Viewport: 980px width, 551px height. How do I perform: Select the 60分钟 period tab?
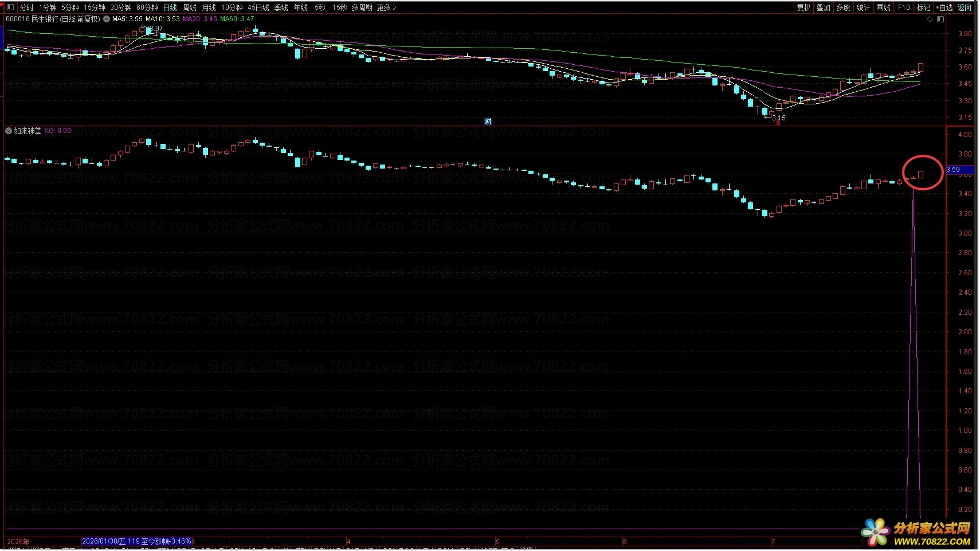click(147, 7)
